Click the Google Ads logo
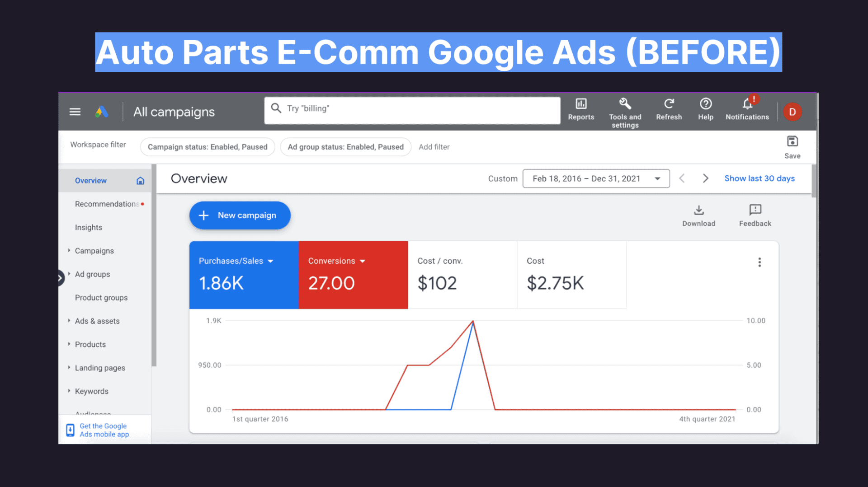Viewport: 868px width, 487px height. click(x=102, y=111)
